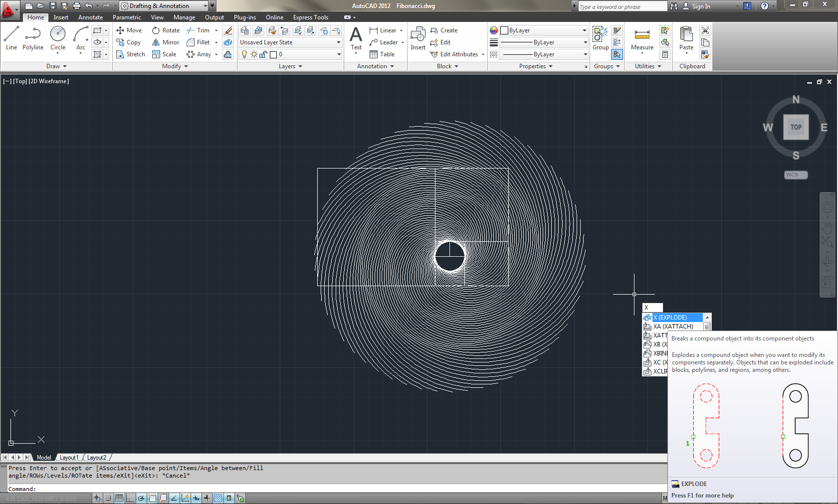Click the Fillet tool

pyautogui.click(x=198, y=42)
